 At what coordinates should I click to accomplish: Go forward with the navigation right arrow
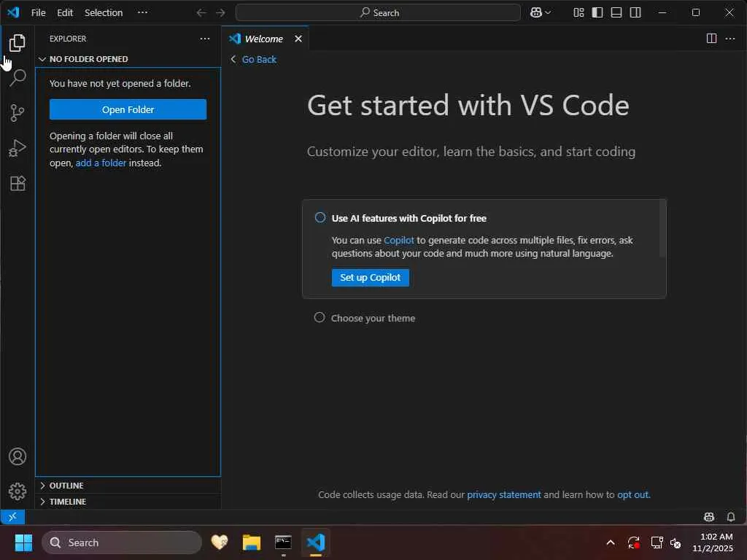pos(220,12)
